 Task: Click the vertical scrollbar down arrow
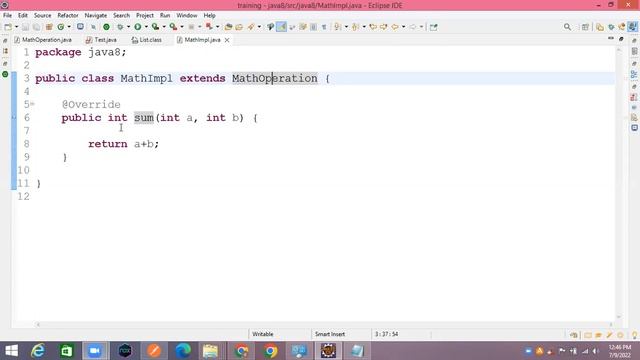(x=619, y=317)
